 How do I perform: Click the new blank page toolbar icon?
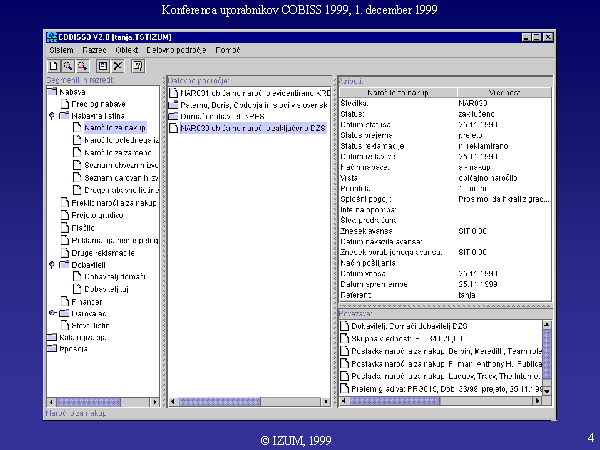[x=54, y=65]
